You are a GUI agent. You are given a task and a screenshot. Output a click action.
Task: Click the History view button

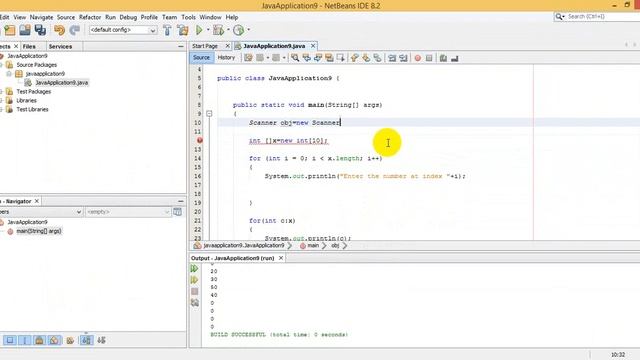pyautogui.click(x=226, y=58)
